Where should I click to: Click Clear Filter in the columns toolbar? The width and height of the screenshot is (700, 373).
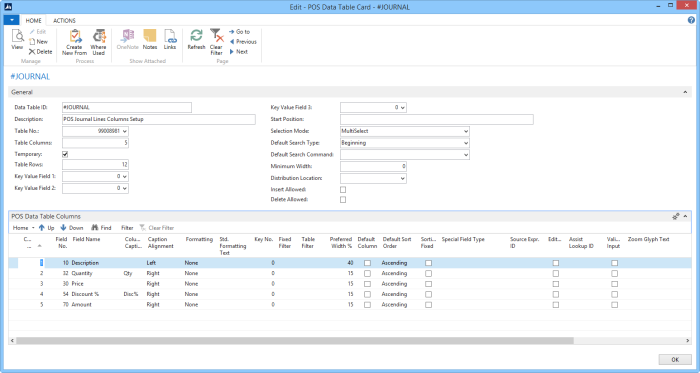coord(157,228)
